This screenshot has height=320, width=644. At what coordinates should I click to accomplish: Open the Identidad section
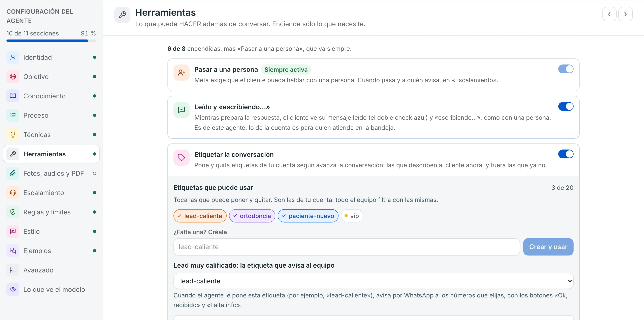(51, 57)
